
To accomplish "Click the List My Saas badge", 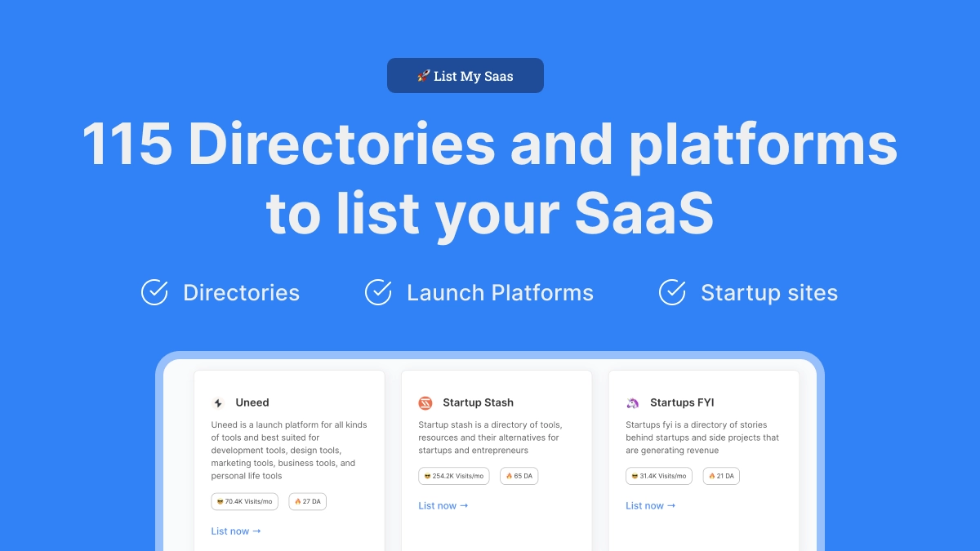I will click(x=465, y=76).
